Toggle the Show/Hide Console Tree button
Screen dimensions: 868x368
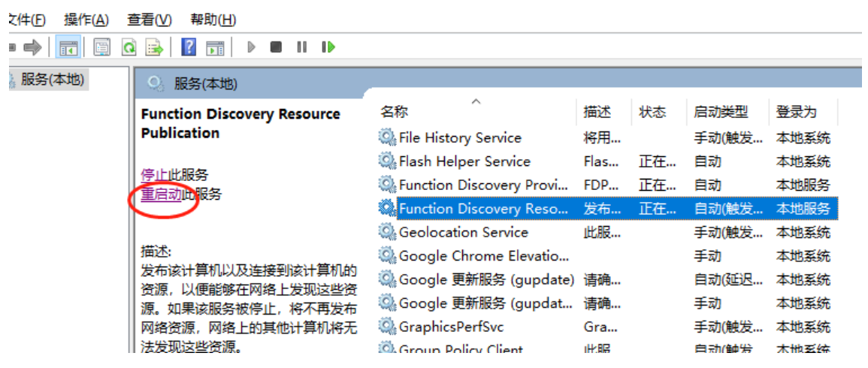click(69, 47)
